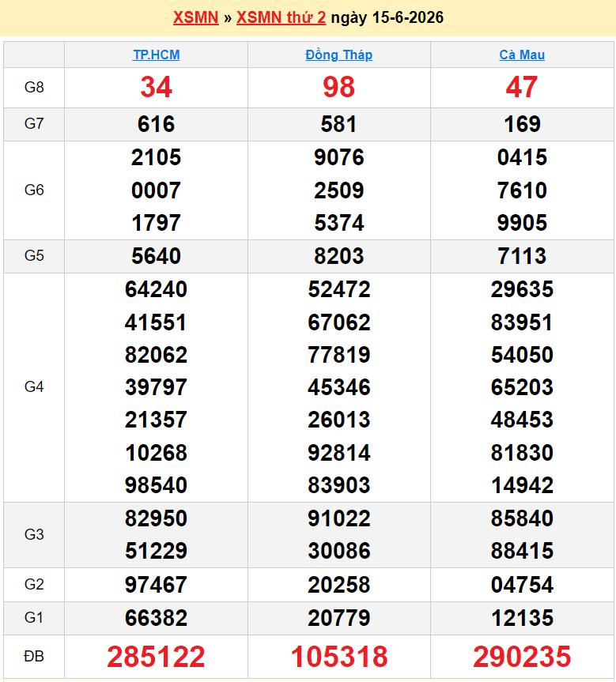Select G4 number 98540
This screenshot has width=616, height=682.
(x=156, y=485)
